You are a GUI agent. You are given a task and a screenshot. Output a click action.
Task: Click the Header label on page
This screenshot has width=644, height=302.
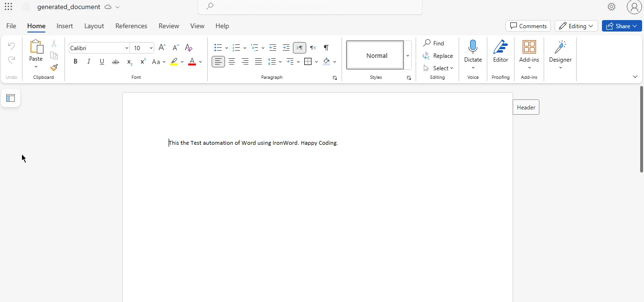[x=526, y=108]
